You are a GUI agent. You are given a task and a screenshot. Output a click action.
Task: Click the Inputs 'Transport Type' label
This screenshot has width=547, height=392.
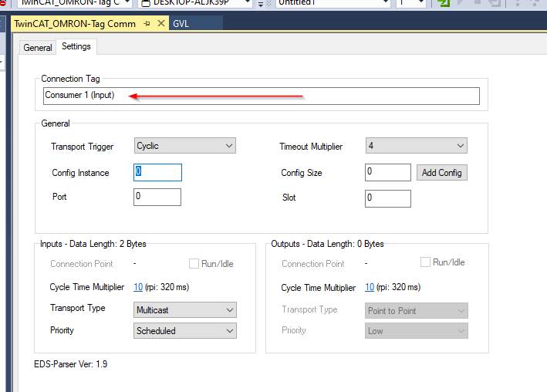[x=78, y=308]
